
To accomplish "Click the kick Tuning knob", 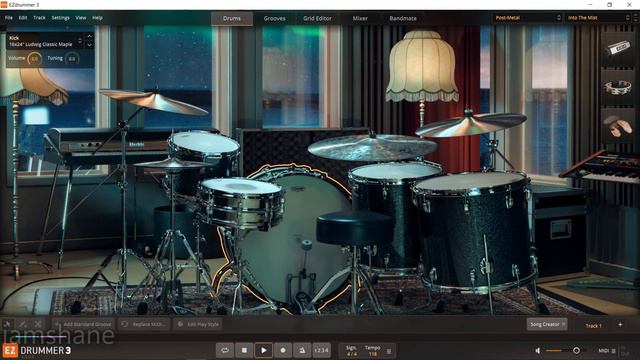I will pos(72,59).
